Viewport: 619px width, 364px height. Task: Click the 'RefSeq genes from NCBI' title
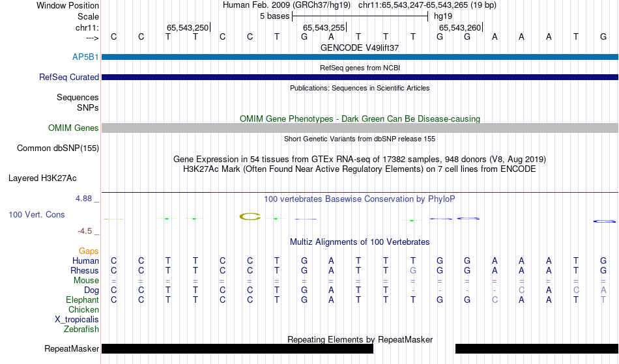(360, 68)
